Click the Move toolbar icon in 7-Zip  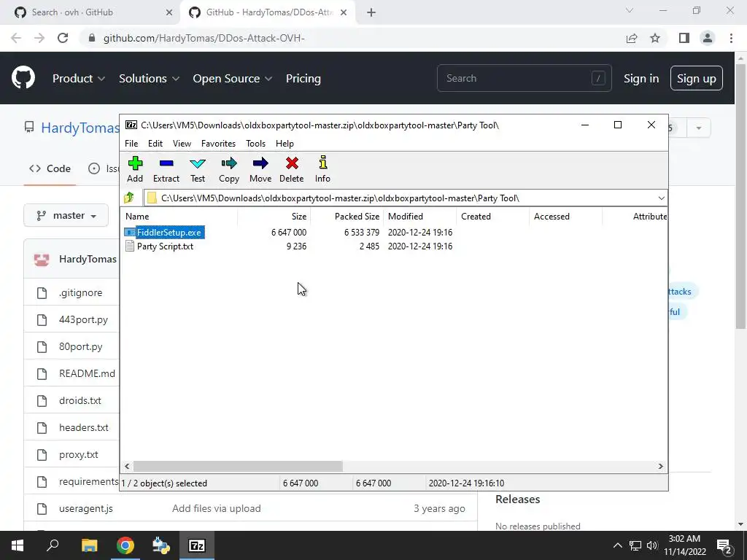point(260,169)
